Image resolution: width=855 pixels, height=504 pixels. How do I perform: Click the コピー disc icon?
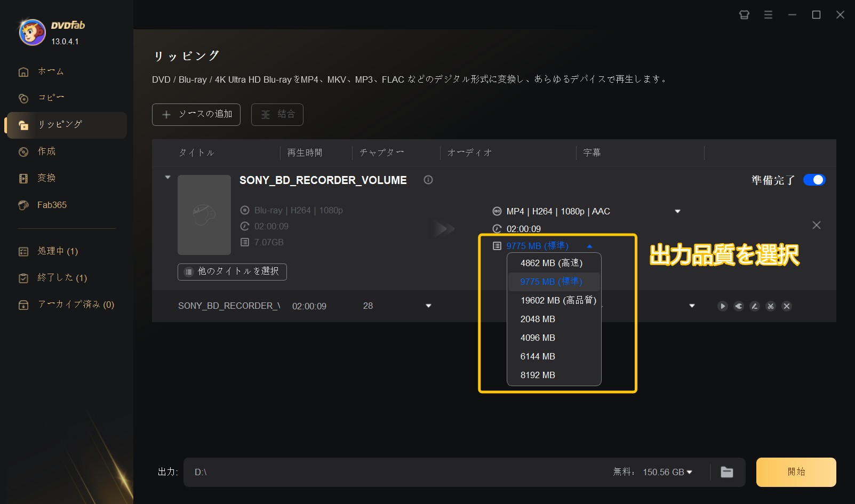pyautogui.click(x=23, y=99)
